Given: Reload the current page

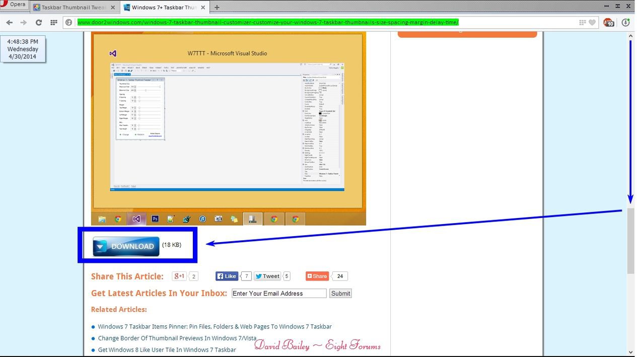Looking at the screenshot, I should coord(39,22).
